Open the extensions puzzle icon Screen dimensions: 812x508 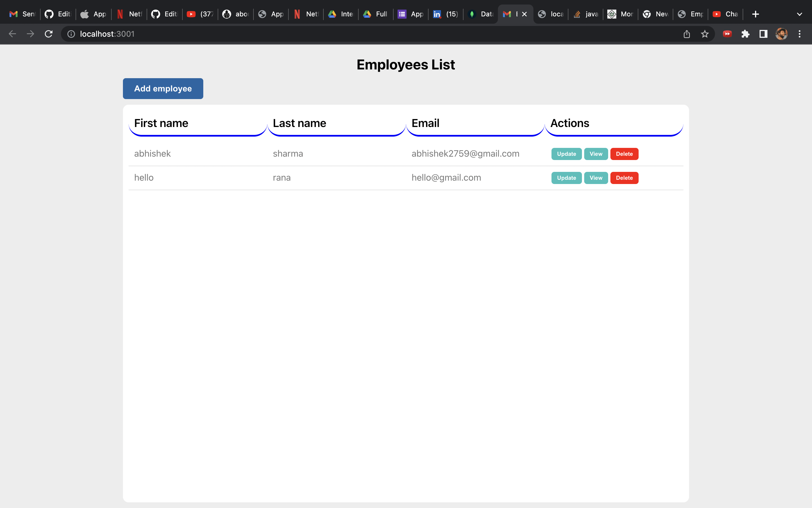tap(745, 34)
